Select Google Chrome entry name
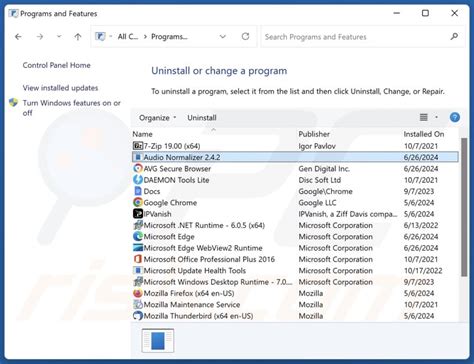Screen dimensions: 474x364 click(x=170, y=203)
